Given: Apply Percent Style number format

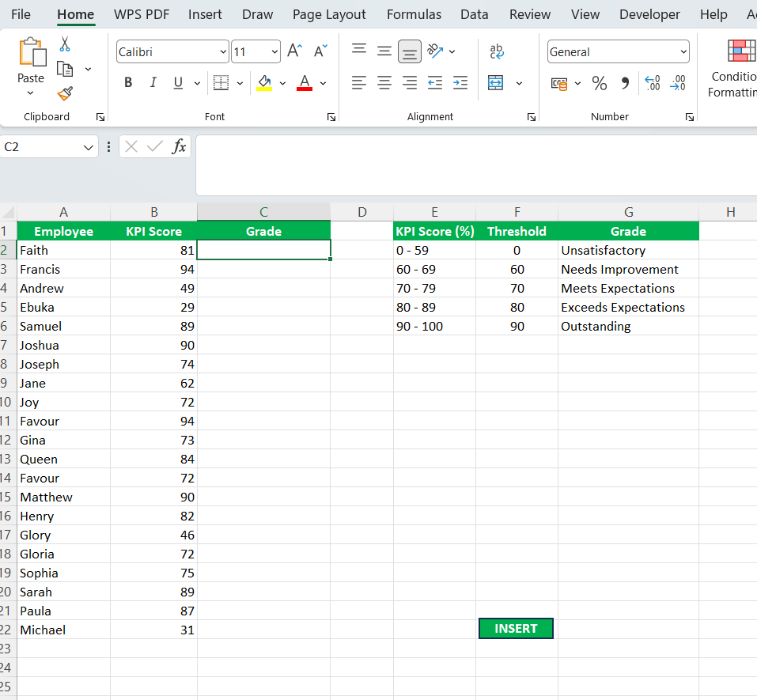Looking at the screenshot, I should [x=600, y=83].
